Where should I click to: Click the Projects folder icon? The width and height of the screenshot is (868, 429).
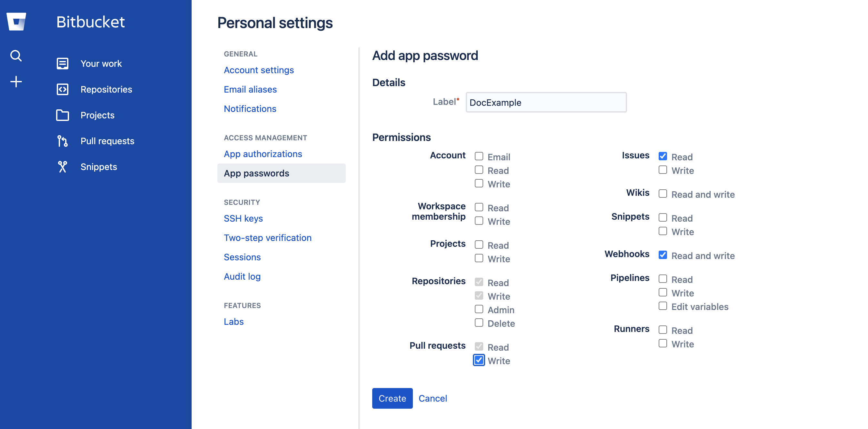(x=62, y=115)
